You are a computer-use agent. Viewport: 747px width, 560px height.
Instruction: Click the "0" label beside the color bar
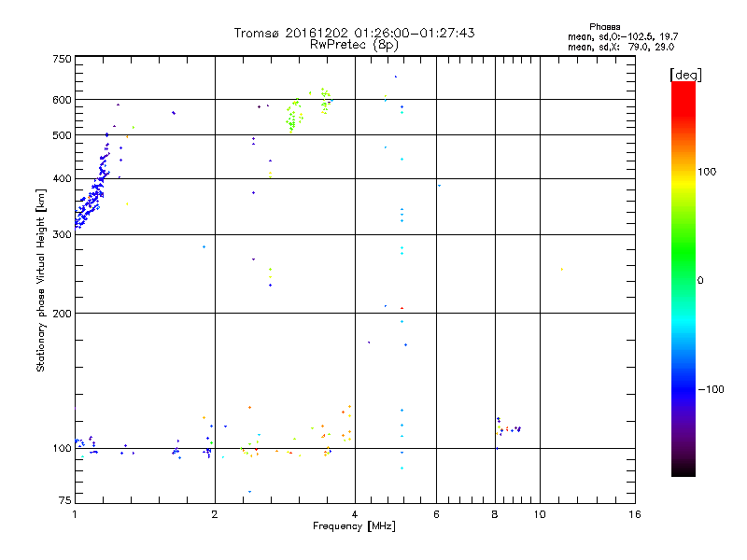699,280
